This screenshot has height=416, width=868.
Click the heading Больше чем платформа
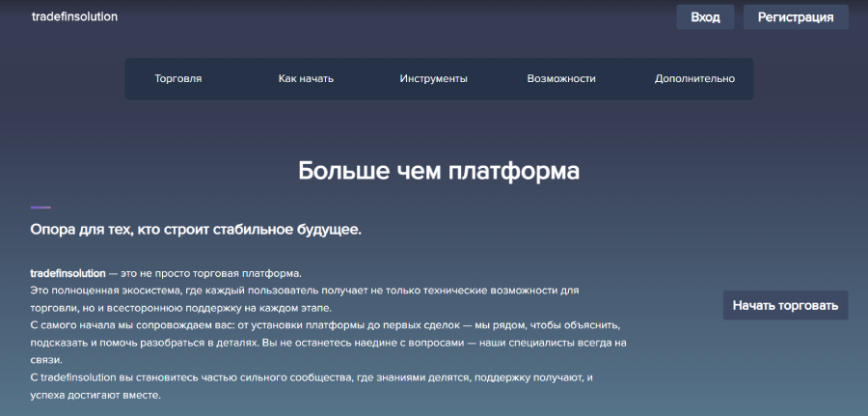click(x=439, y=171)
